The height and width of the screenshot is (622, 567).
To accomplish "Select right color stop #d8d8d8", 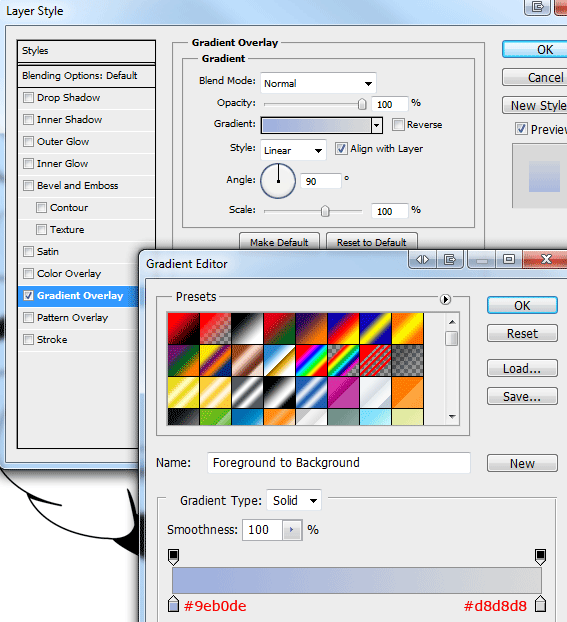I will (540, 604).
